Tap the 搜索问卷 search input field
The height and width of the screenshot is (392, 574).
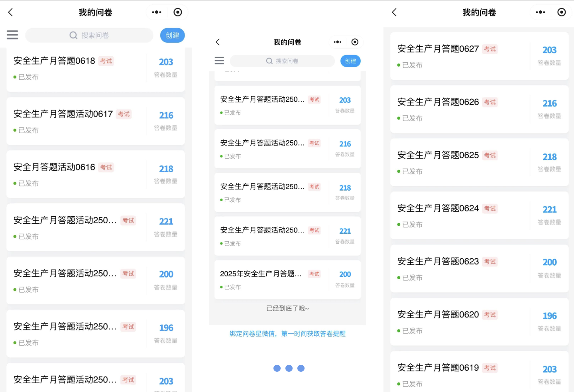pyautogui.click(x=96, y=35)
